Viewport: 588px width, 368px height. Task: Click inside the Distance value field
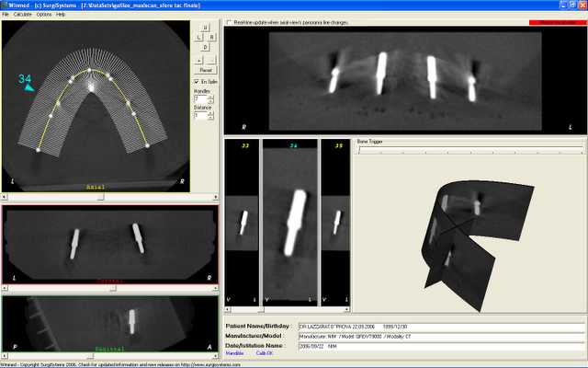(201, 115)
